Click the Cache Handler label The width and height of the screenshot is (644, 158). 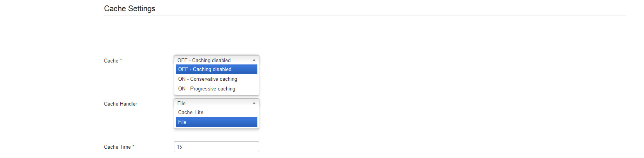(120, 104)
